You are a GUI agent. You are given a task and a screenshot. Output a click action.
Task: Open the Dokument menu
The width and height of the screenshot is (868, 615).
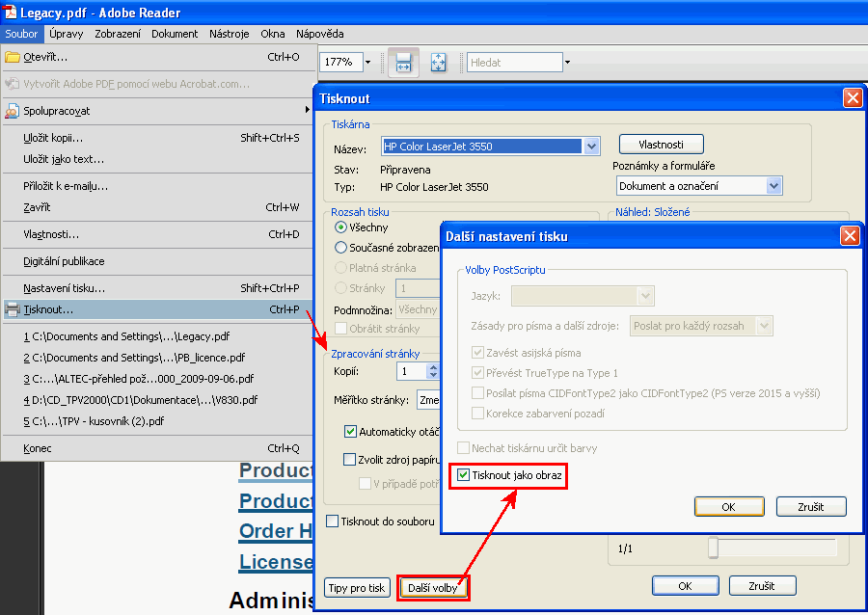click(x=175, y=34)
